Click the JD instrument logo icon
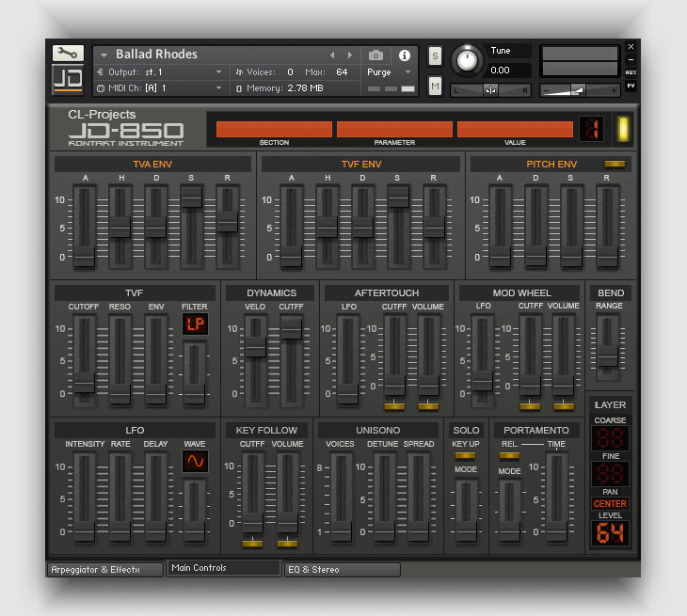This screenshot has height=616, width=687. coord(68,80)
